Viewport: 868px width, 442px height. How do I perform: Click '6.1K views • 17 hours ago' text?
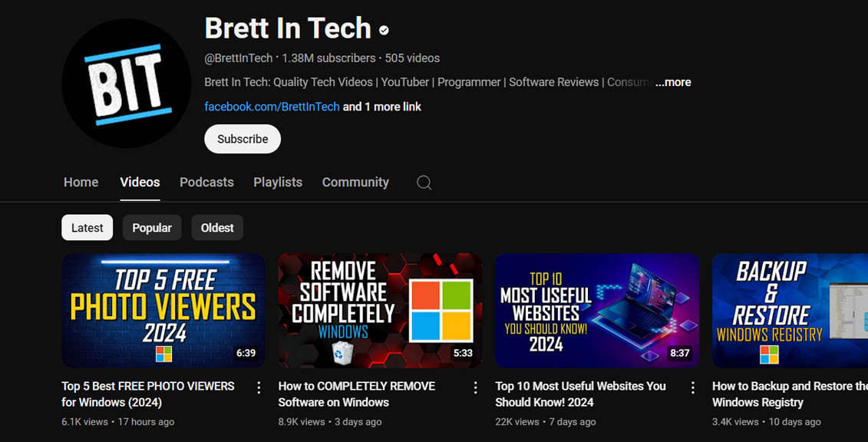(x=118, y=422)
